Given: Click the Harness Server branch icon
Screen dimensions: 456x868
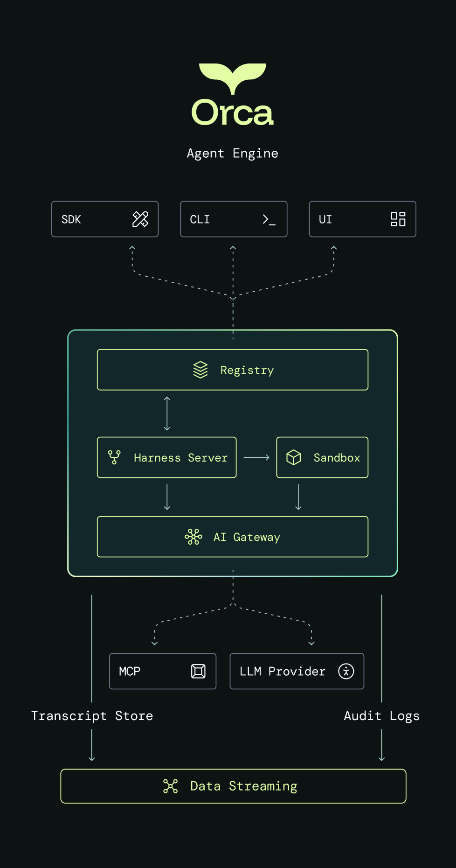Looking at the screenshot, I should click(114, 457).
